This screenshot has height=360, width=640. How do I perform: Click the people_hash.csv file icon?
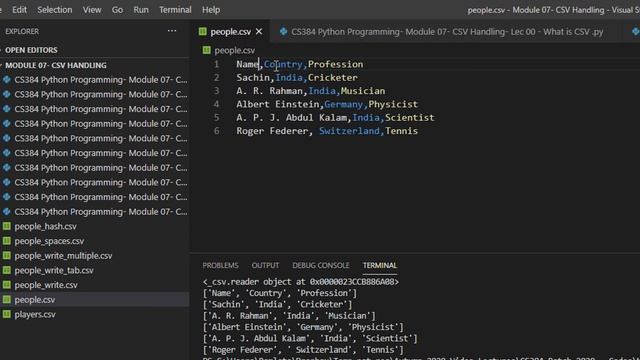point(7,226)
